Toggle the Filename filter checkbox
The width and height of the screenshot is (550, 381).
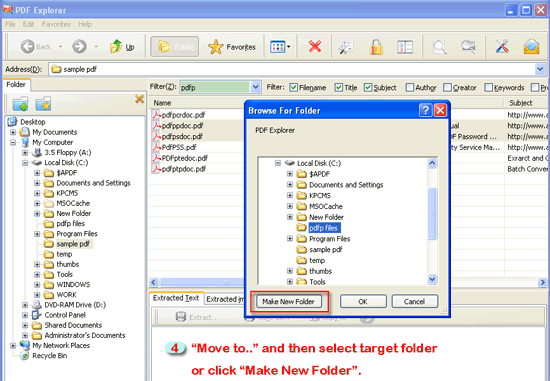point(294,87)
